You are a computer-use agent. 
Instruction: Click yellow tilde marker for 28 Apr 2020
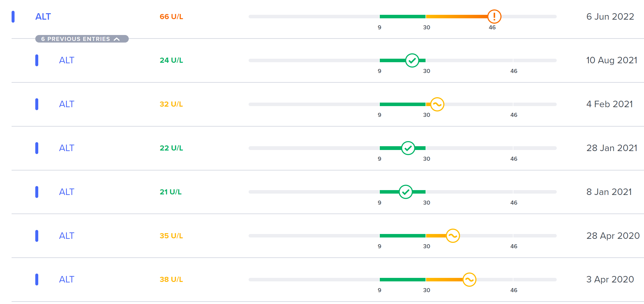pyautogui.click(x=453, y=236)
